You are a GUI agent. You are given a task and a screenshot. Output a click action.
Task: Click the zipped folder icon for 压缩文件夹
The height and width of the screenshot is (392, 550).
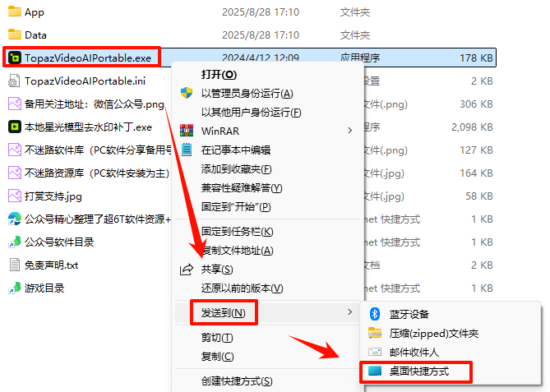pos(375,333)
